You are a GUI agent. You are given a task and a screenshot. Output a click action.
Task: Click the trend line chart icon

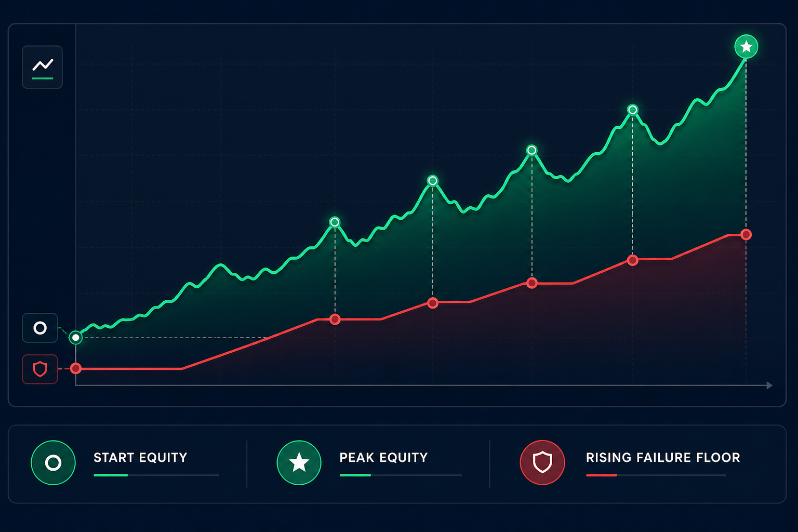pyautogui.click(x=43, y=67)
